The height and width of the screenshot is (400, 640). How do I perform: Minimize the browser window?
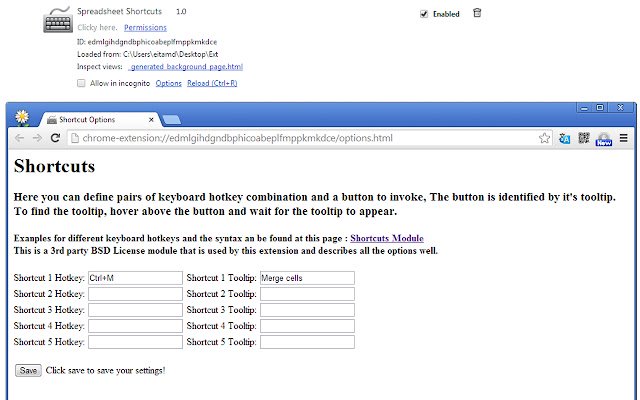(x=584, y=108)
